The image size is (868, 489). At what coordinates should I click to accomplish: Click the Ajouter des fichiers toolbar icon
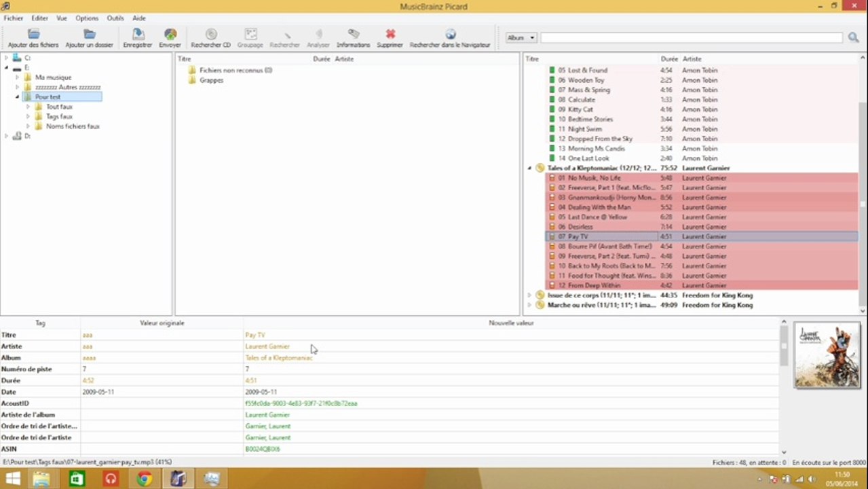click(x=33, y=34)
